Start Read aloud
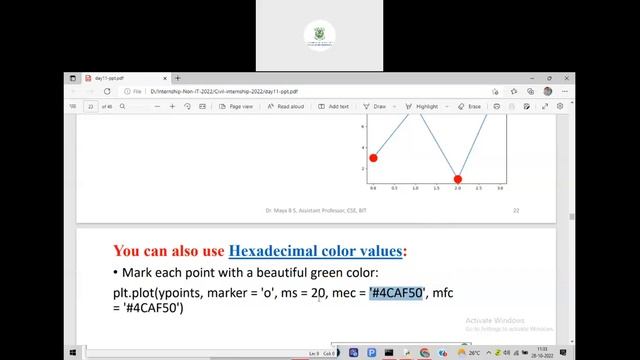The height and width of the screenshot is (360, 640). tap(286, 107)
